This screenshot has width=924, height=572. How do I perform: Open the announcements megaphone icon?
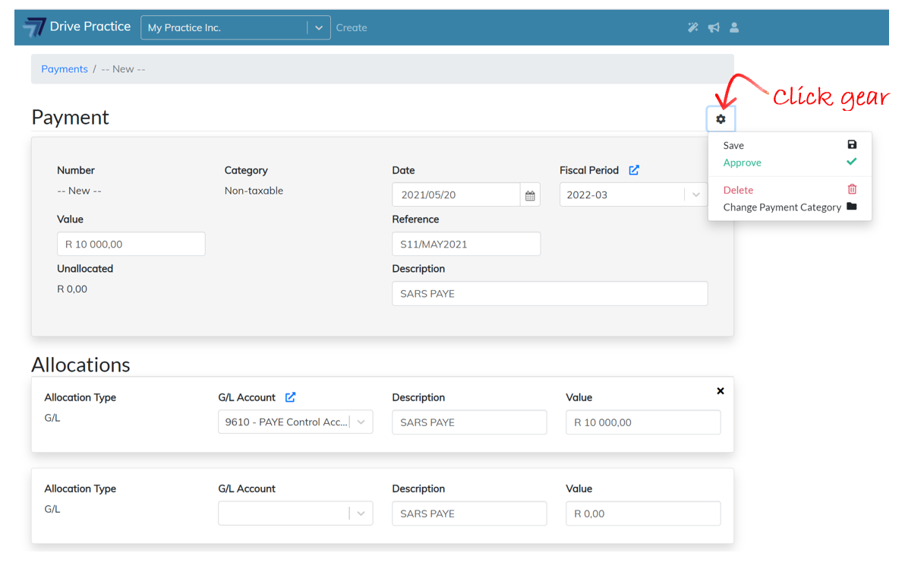click(714, 27)
